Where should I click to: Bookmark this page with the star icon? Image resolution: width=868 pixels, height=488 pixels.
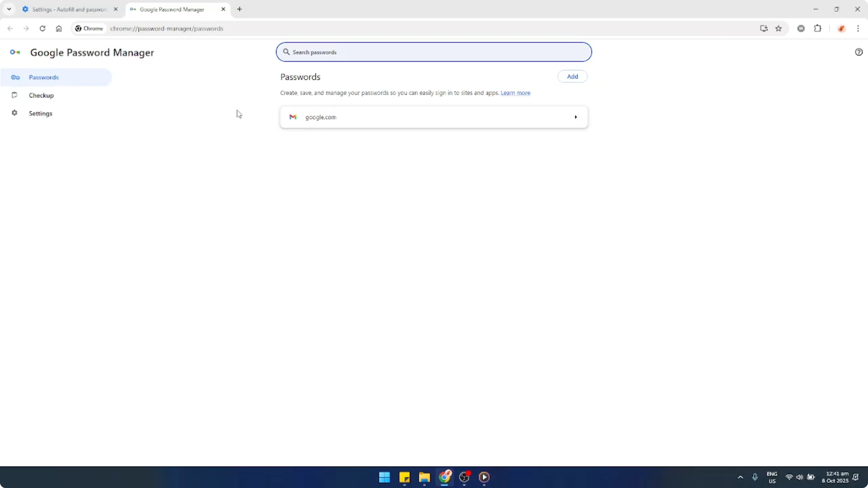pos(779,29)
